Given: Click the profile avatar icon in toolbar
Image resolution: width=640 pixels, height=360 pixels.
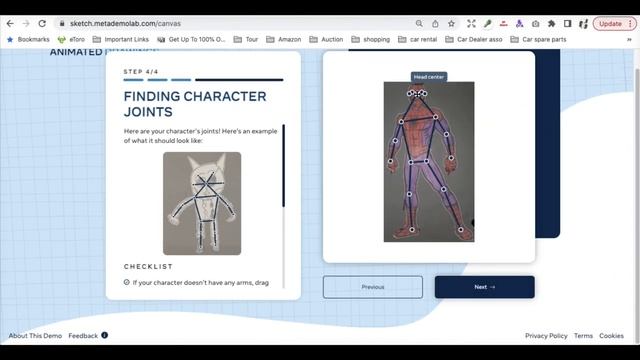Looking at the screenshot, I should click(x=583, y=24).
